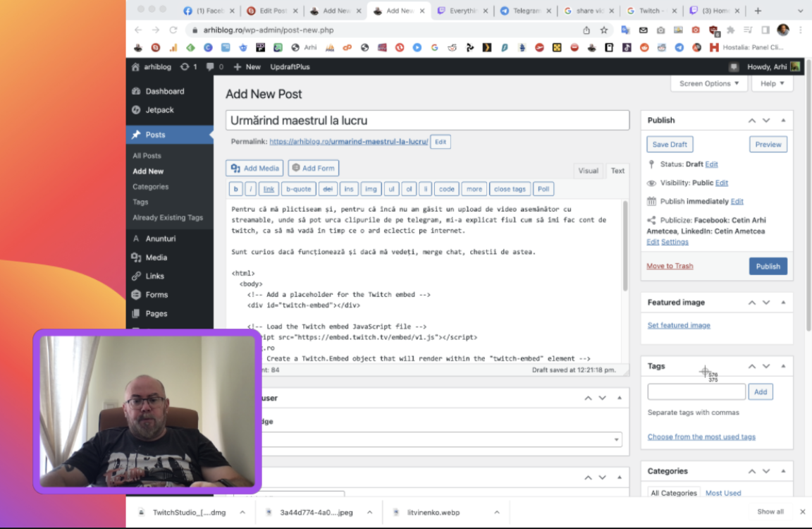Click Move to Trash link
812x529 pixels.
coord(669,266)
